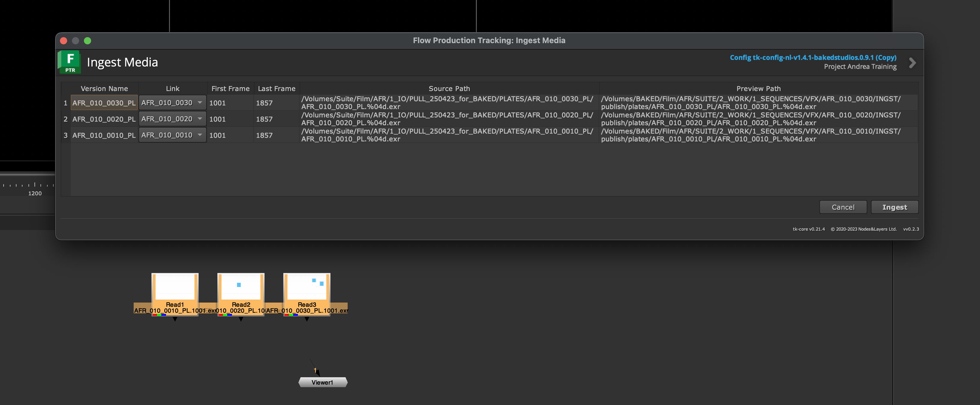
Task: Click the Version Name column header
Action: (104, 89)
